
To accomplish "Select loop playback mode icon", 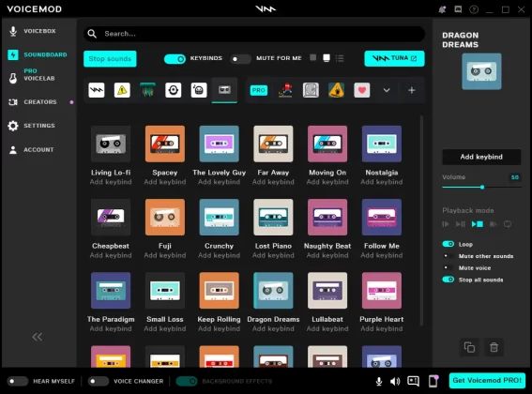I will [508, 224].
